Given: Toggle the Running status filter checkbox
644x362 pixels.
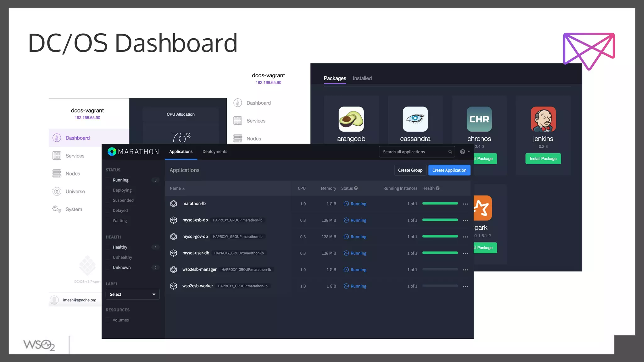Looking at the screenshot, I should pos(108,180).
